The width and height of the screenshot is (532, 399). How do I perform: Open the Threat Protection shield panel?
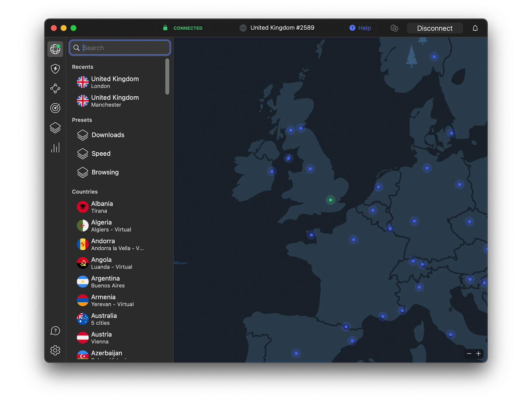tap(55, 69)
